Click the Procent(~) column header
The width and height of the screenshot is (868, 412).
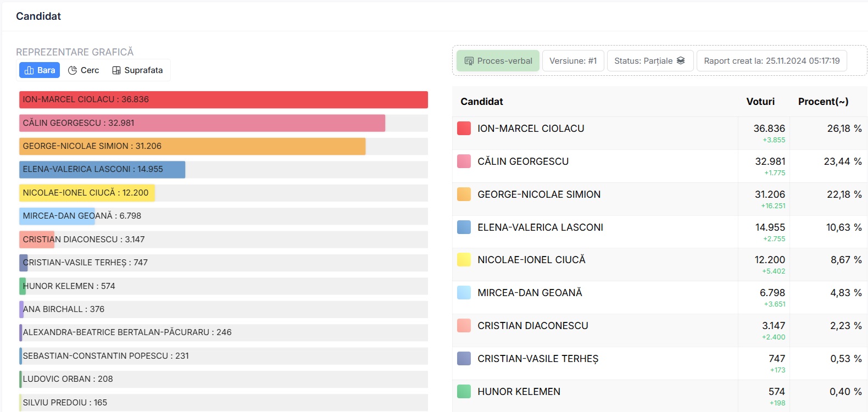click(x=823, y=102)
